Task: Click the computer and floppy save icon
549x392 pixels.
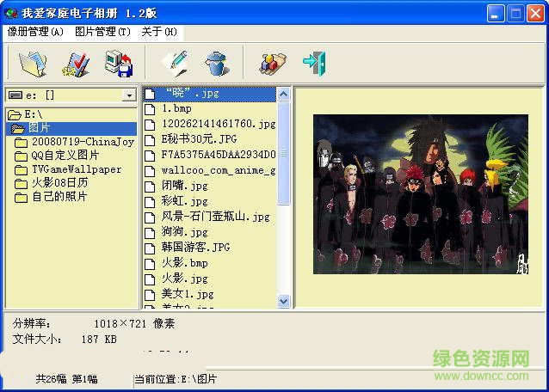Action: (118, 64)
